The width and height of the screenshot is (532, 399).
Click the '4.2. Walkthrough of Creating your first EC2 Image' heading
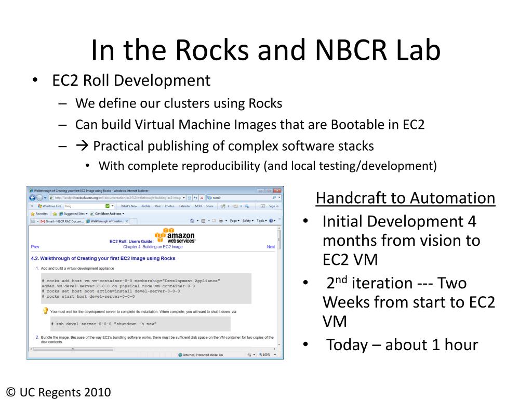point(103,258)
